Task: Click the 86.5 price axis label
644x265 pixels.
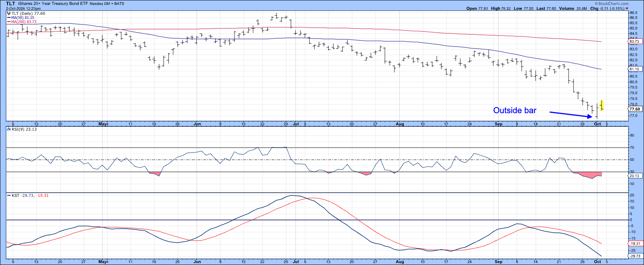Action: coord(634,12)
